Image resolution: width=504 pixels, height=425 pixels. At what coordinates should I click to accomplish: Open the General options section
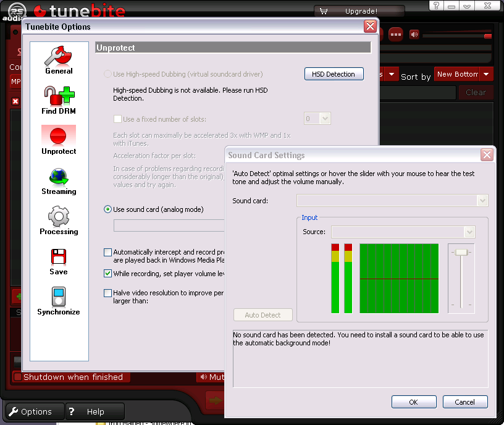tap(59, 60)
